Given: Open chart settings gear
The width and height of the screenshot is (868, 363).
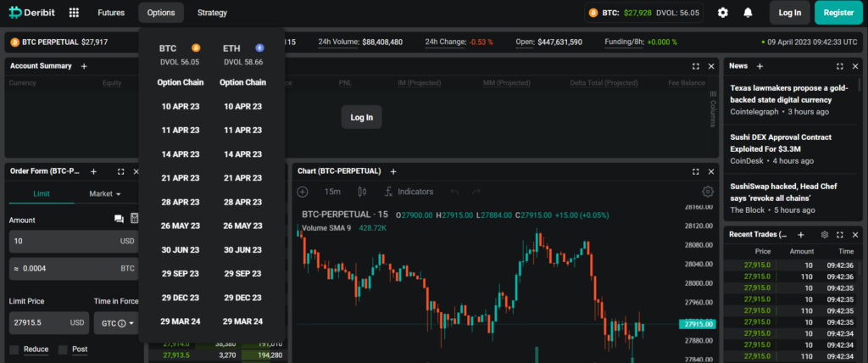Looking at the screenshot, I should [x=708, y=192].
